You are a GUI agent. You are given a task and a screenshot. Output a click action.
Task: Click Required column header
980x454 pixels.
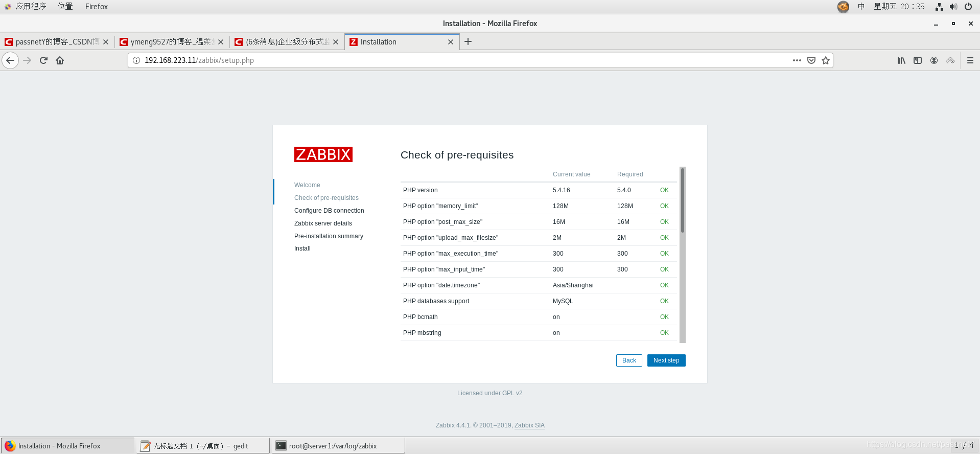[x=630, y=174]
